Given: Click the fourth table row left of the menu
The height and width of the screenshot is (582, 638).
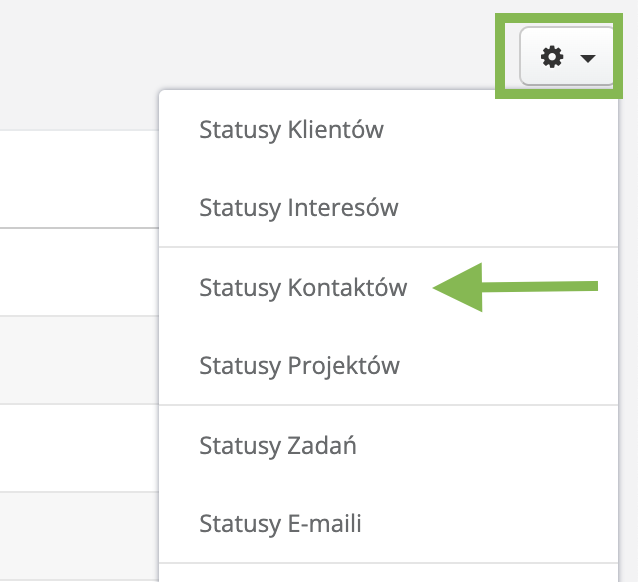Looking at the screenshot, I should [78, 447].
